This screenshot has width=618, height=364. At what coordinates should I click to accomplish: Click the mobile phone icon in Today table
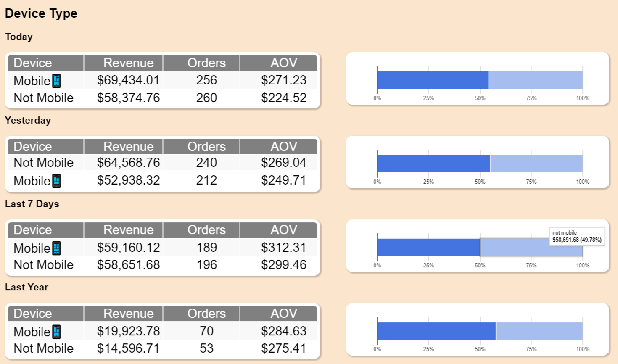tap(56, 81)
